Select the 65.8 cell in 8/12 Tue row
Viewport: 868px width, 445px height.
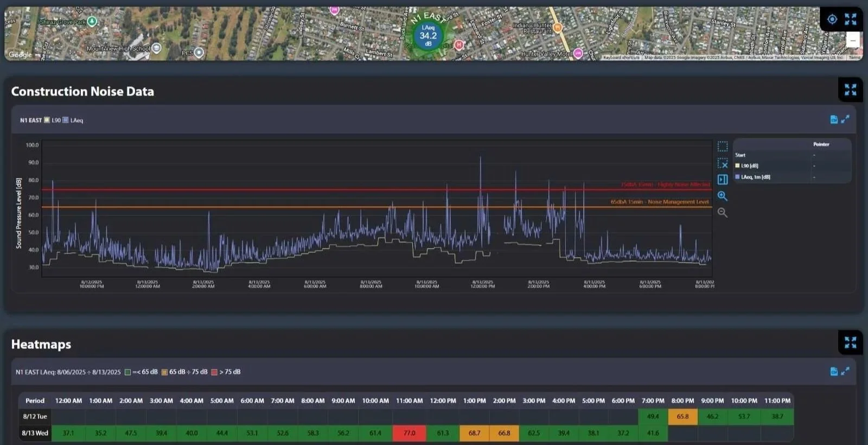click(682, 417)
